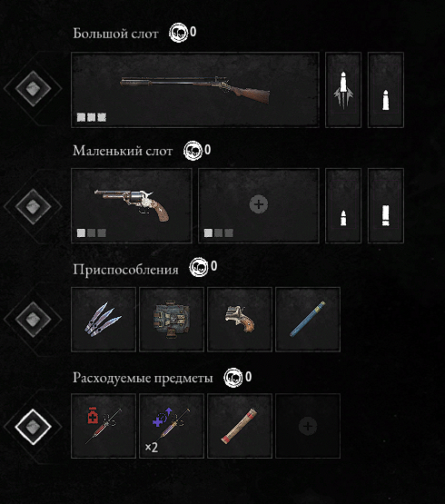The height and width of the screenshot is (504, 445).
Task: Pick the derringer pistol tool
Action: [240, 319]
